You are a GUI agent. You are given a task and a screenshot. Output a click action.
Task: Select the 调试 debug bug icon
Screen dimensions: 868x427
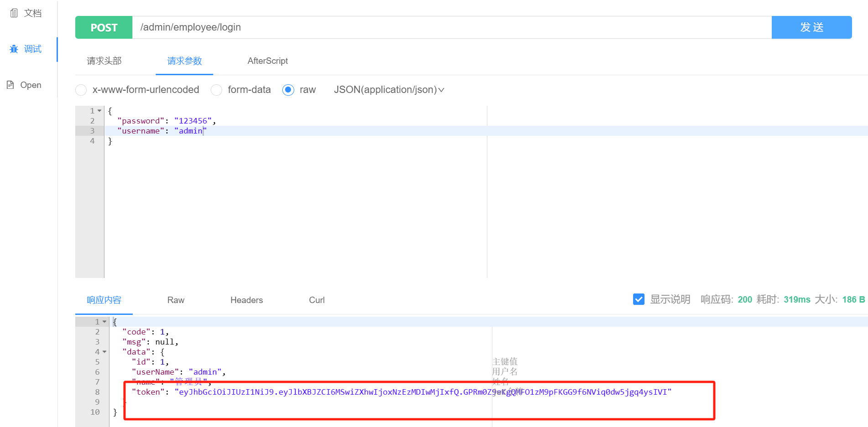[14, 49]
